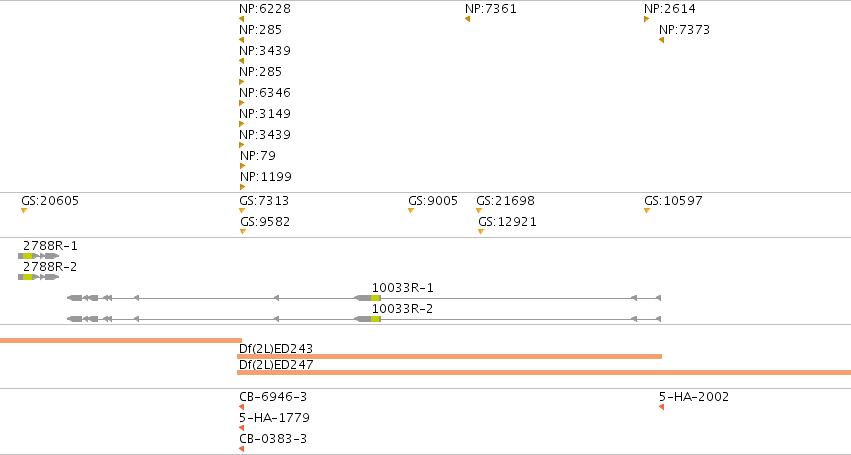Select the NP:7361 insertion marker

467,19
